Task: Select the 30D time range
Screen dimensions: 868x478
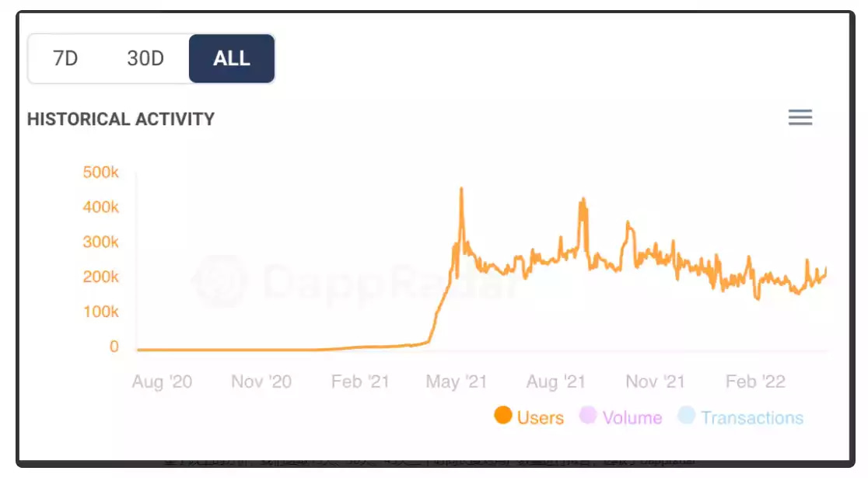Action: coord(145,58)
